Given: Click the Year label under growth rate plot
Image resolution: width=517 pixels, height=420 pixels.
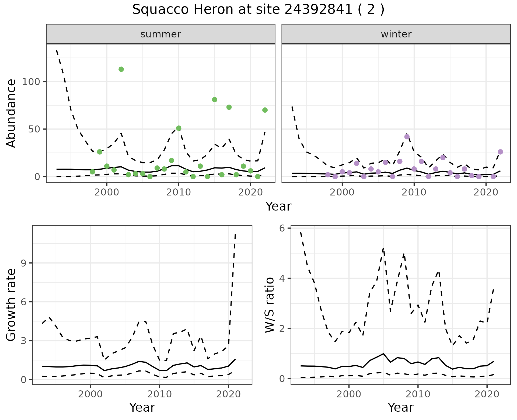Looking at the screenshot, I should (142, 407).
